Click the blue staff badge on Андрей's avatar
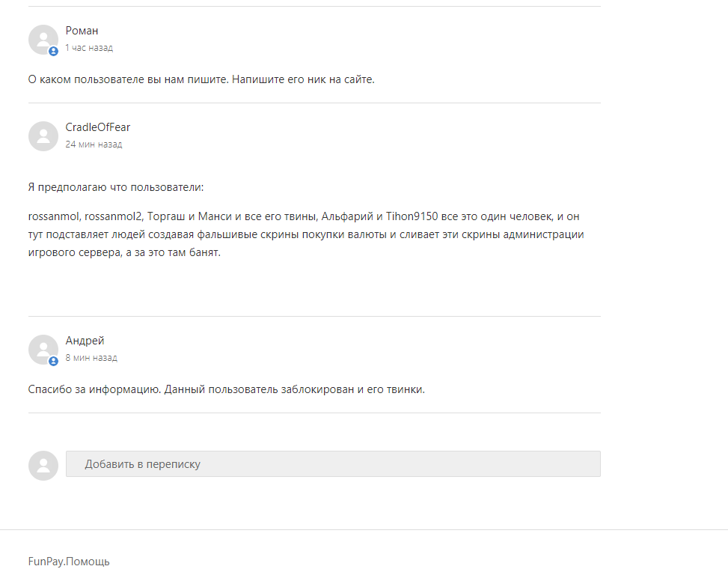Screen dimensions: 728x584 tap(53, 361)
